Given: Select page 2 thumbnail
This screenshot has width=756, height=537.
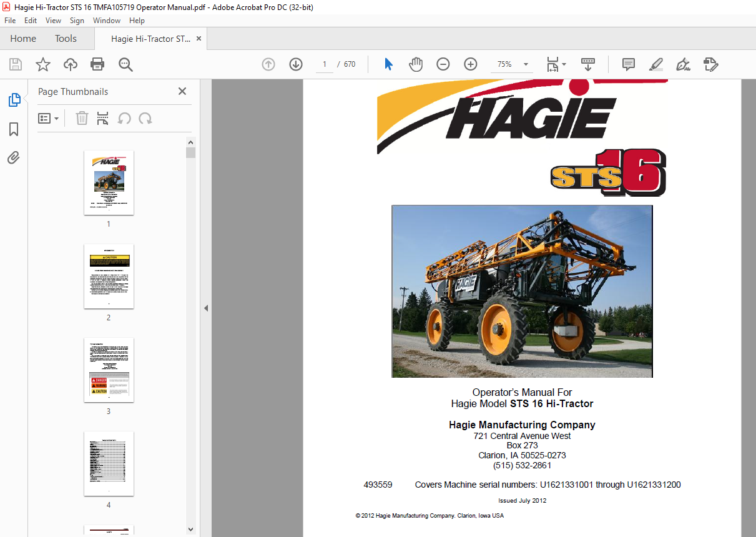Looking at the screenshot, I should coord(109,277).
